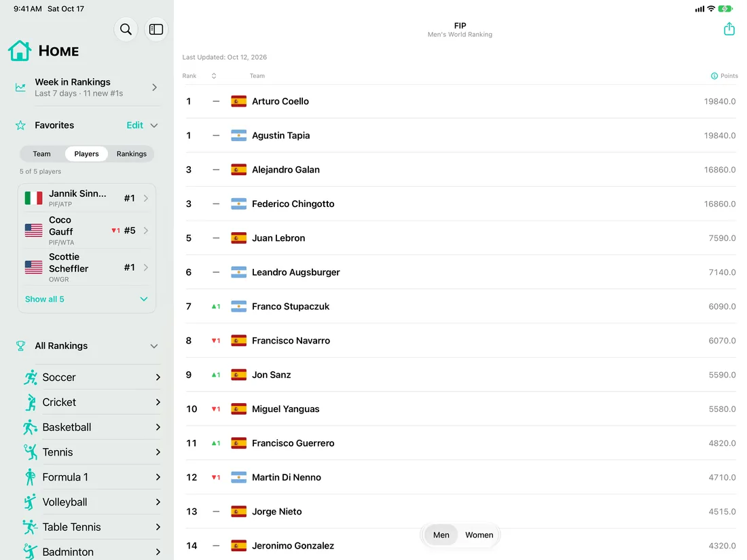This screenshot has width=747, height=560.
Task: Tap the Formula 1 driver icon
Action: (x=30, y=477)
